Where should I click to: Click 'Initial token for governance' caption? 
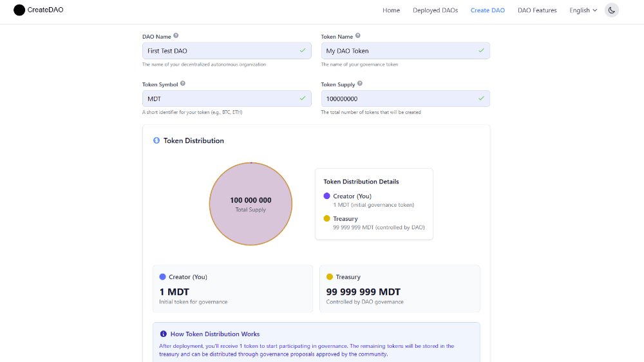(193, 301)
